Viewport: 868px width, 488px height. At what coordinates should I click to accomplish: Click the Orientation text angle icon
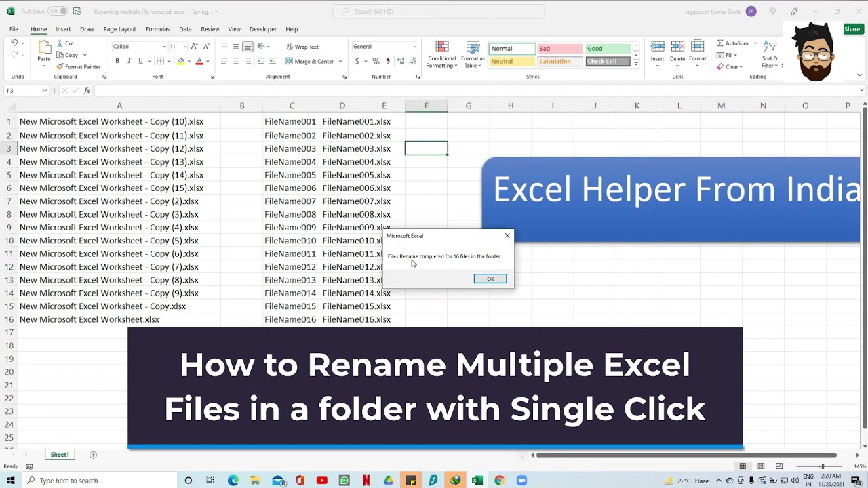(x=261, y=46)
